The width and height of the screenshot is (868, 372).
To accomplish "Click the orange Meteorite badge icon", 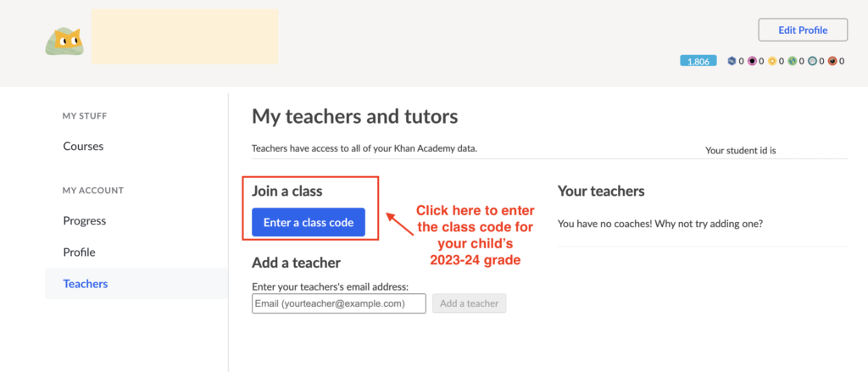I will [832, 61].
